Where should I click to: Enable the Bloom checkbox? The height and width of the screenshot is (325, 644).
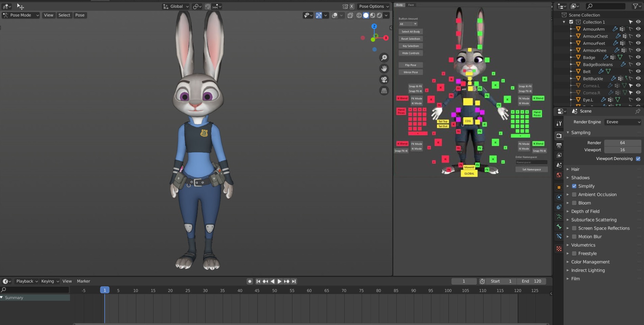pyautogui.click(x=574, y=203)
